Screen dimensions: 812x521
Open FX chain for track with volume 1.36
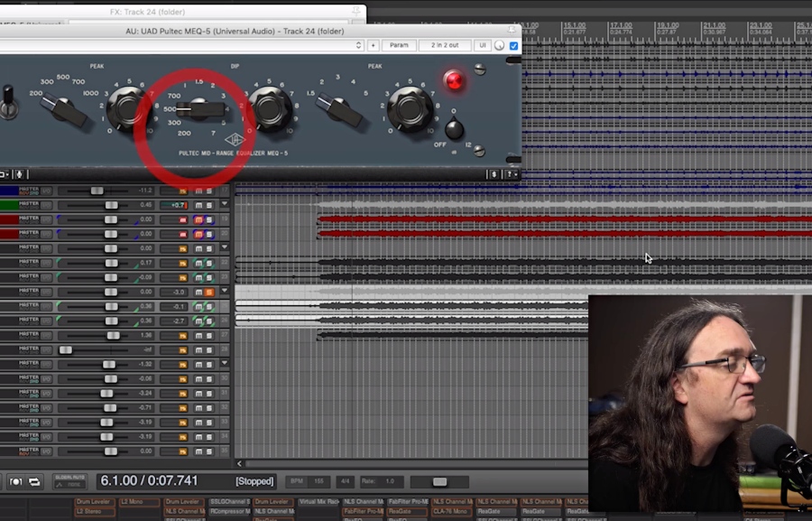pos(182,336)
